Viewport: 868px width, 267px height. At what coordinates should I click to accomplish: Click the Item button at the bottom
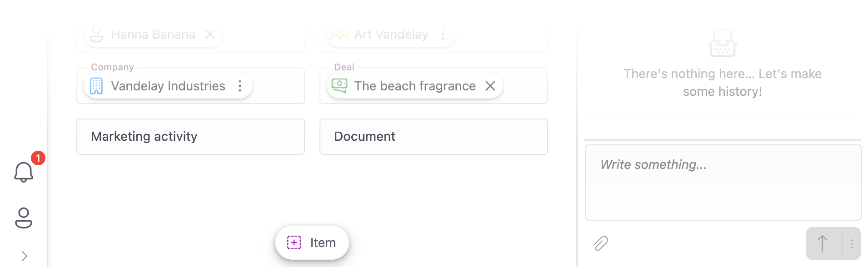[312, 242]
